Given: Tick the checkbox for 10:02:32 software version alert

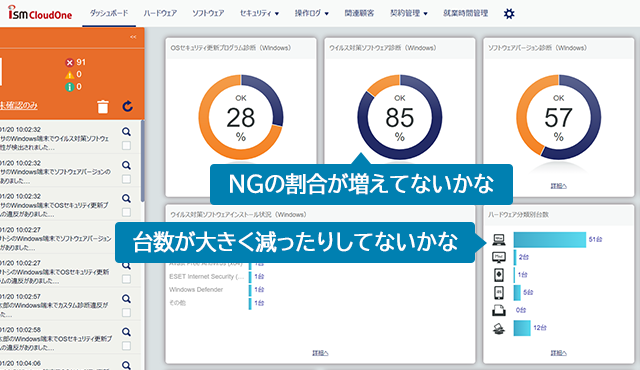Looking at the screenshot, I should [127, 179].
